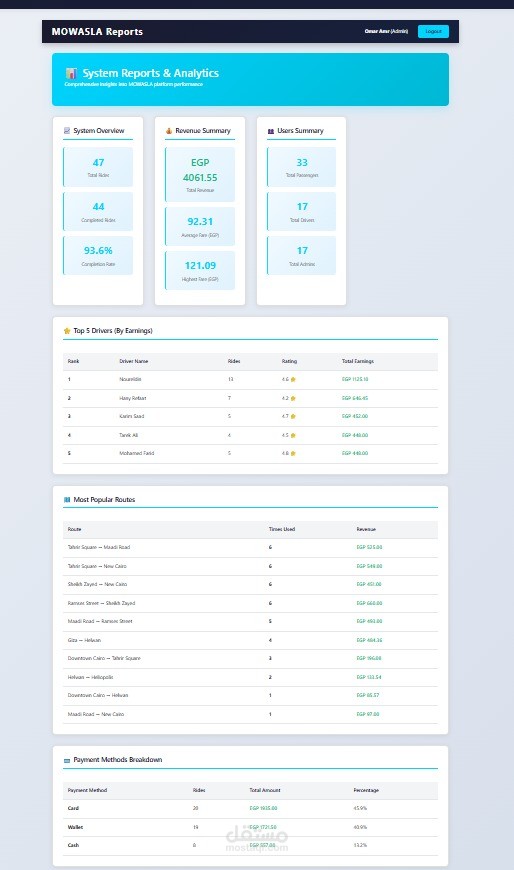Click the 45.9% percentage value
514x870 pixels.
360,808
